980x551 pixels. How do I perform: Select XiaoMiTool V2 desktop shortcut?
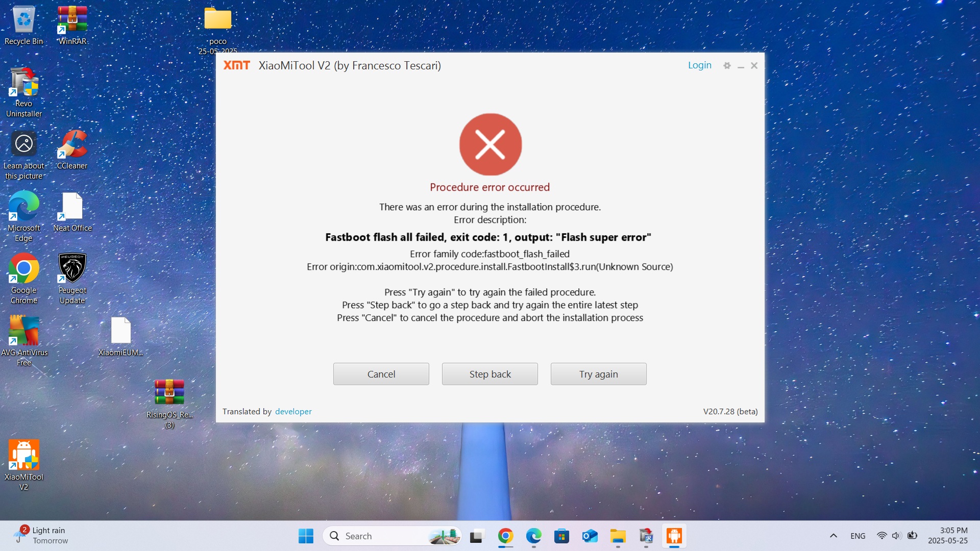[x=23, y=465]
